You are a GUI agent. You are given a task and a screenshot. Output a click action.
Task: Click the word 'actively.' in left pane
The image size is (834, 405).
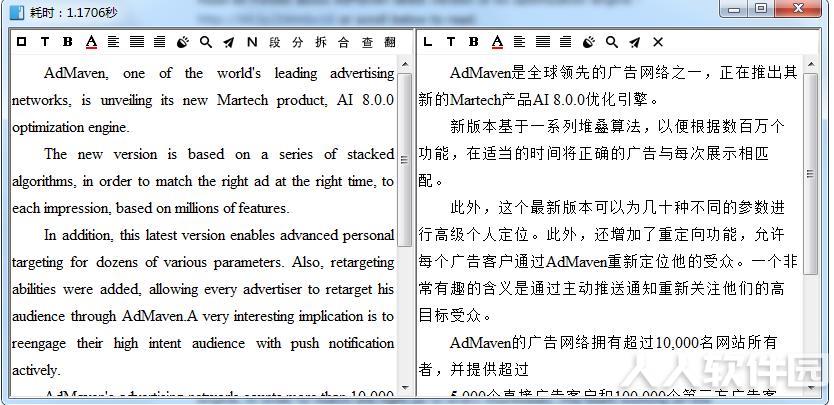click(x=36, y=370)
